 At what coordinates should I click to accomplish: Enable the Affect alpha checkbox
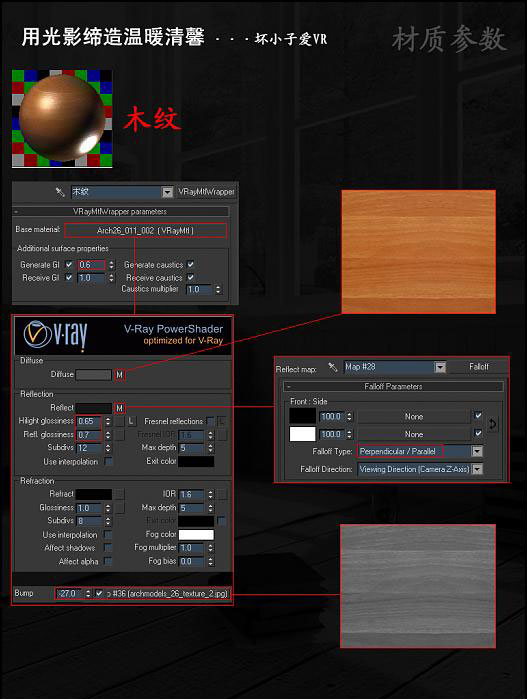[108, 561]
